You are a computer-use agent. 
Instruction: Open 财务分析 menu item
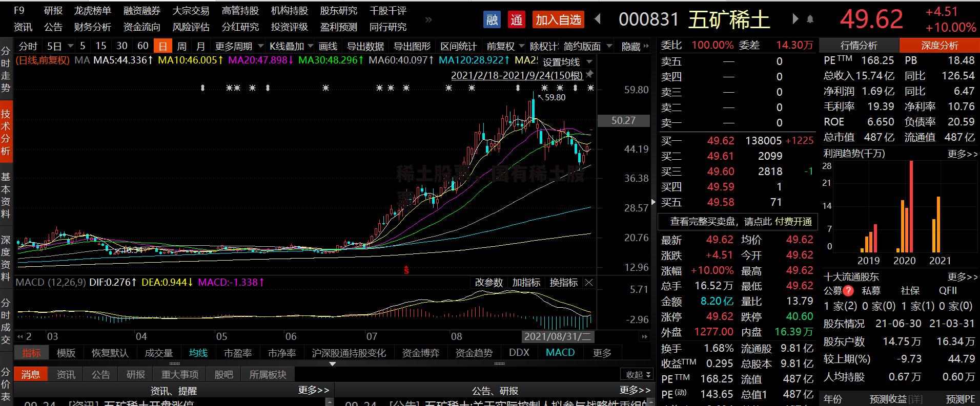click(x=93, y=27)
